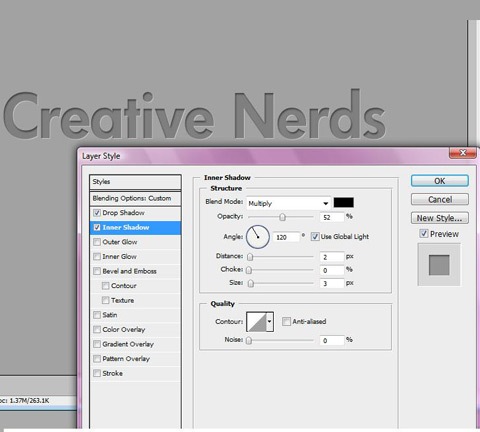
Task: Toggle the Preview checkbox
Action: 424,234
